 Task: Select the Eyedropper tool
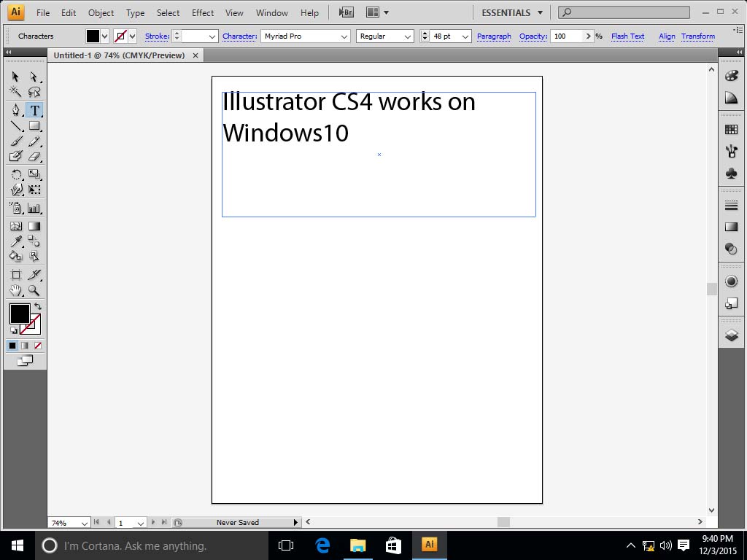[x=16, y=241]
